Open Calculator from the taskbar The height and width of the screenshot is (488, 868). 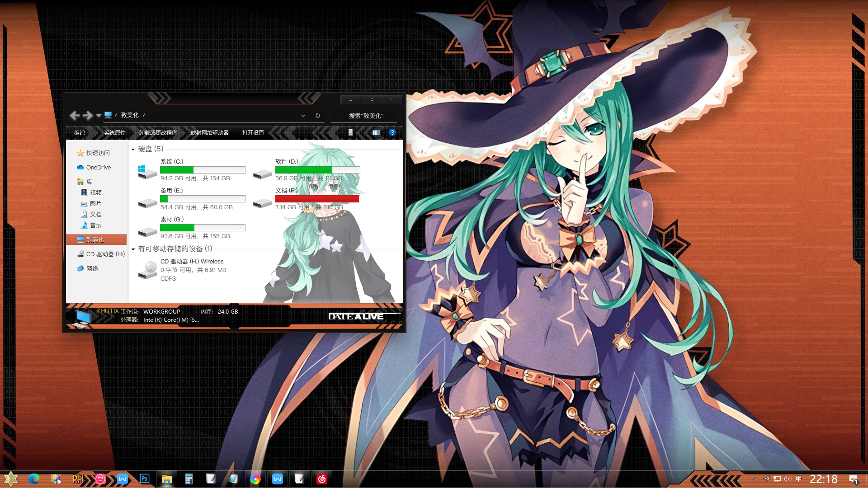[x=189, y=479]
